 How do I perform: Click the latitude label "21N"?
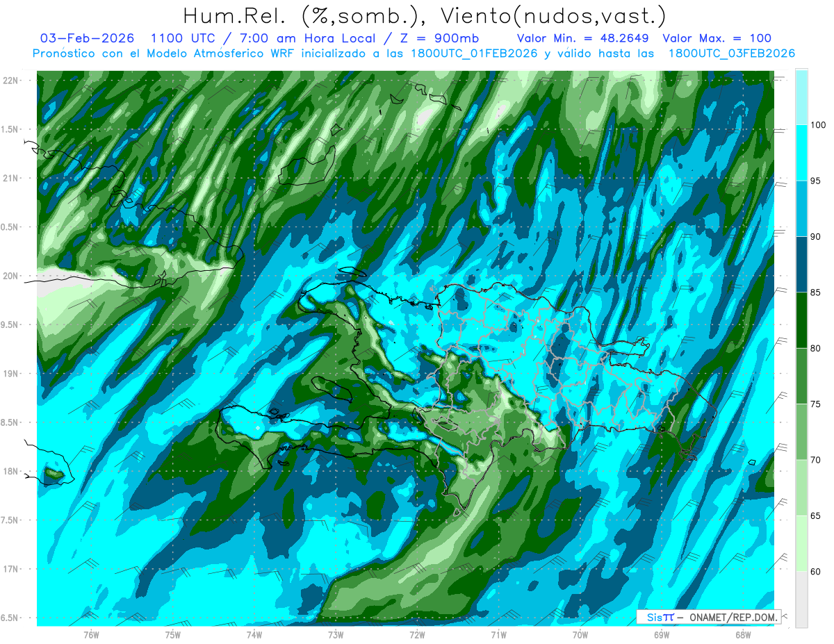point(10,178)
